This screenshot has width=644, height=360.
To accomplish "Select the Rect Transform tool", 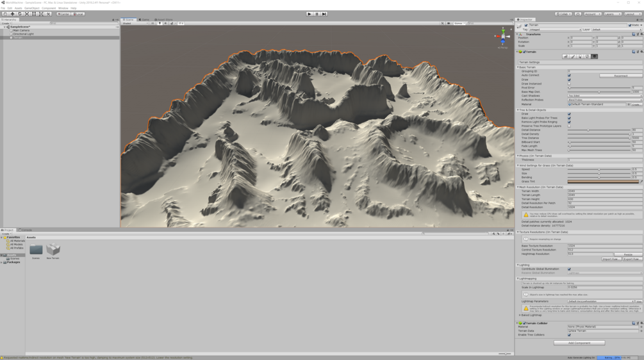I will coord(34,14).
